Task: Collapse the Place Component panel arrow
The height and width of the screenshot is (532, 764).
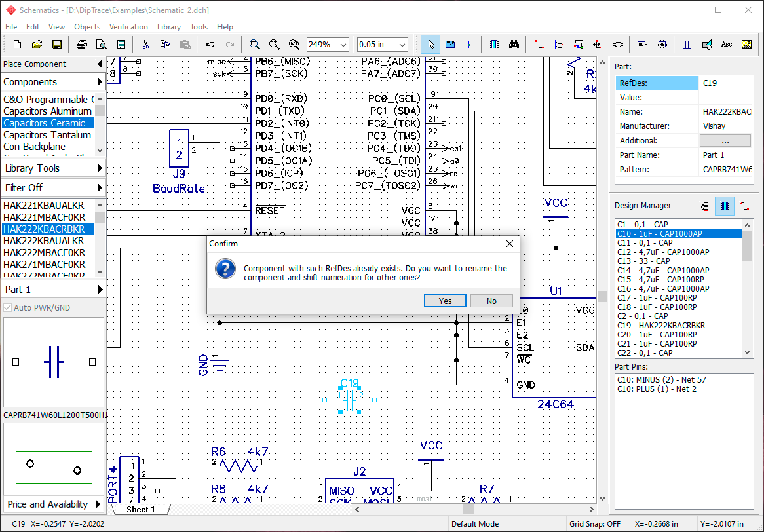Action: (x=100, y=64)
